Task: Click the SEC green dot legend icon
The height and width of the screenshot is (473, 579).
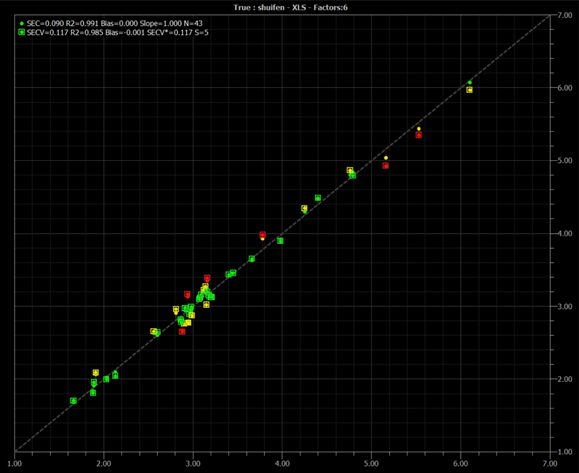Action: coord(21,24)
